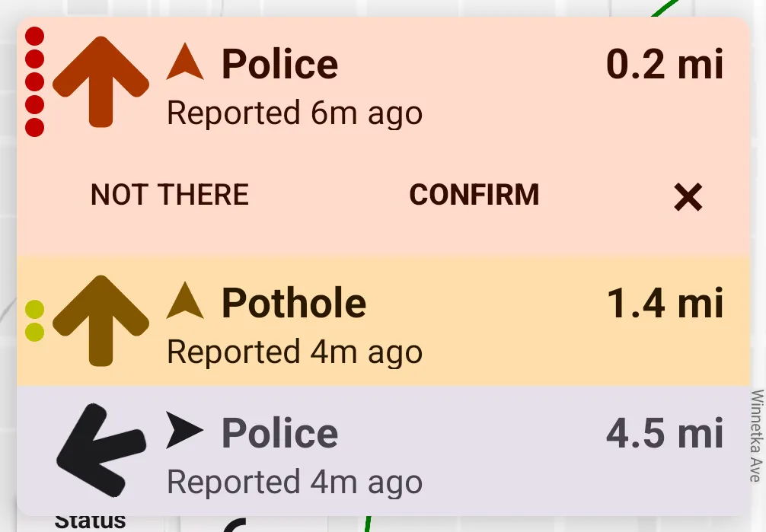Click the 1.4 mi distance label

pyautogui.click(x=664, y=303)
